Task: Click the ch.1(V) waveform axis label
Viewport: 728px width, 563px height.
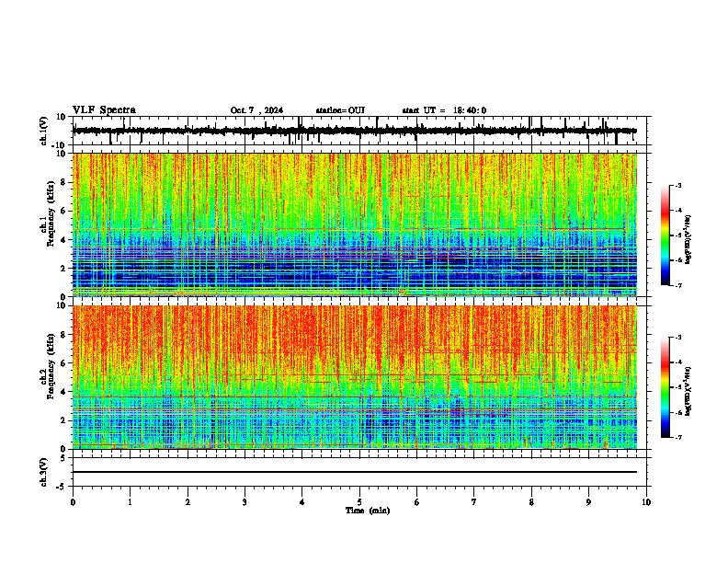Action: (44, 131)
